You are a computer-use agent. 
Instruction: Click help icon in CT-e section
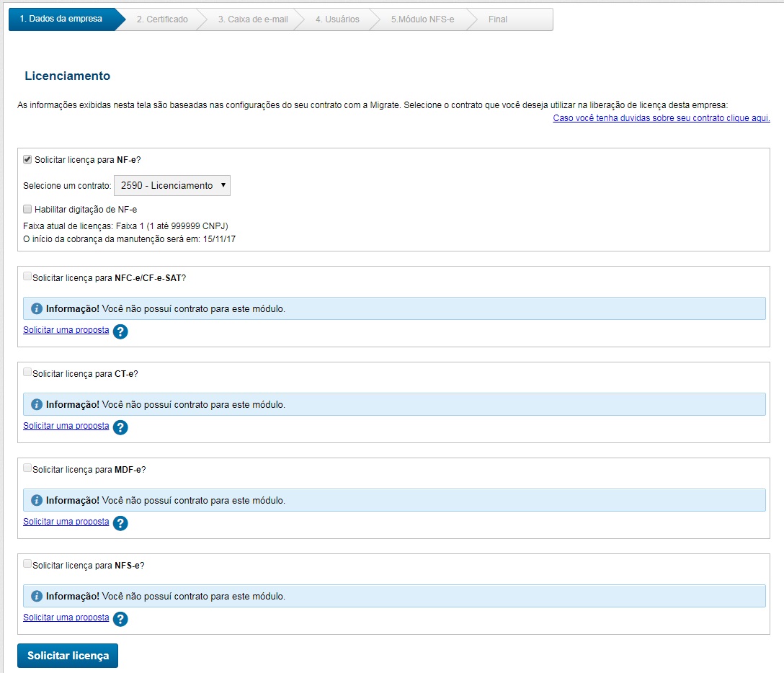pyautogui.click(x=120, y=427)
